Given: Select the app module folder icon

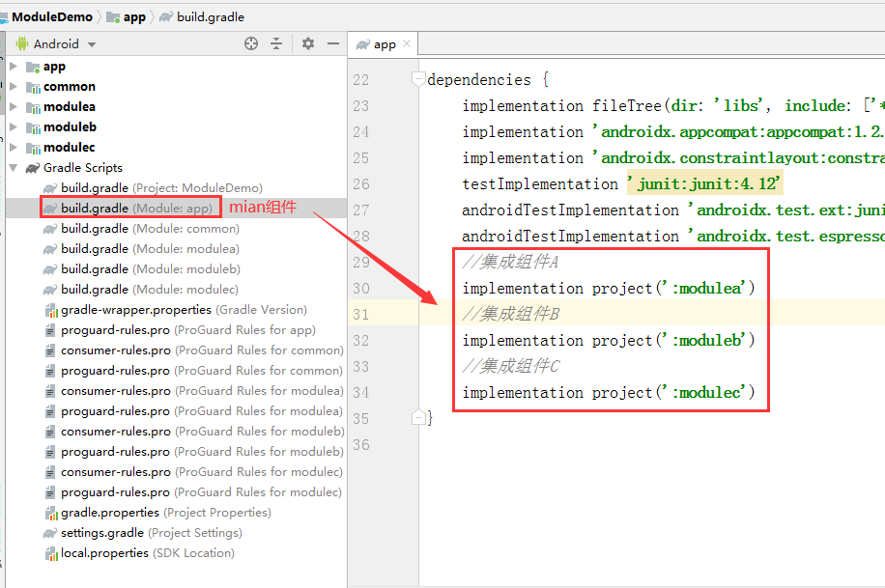Looking at the screenshot, I should click(x=33, y=67).
